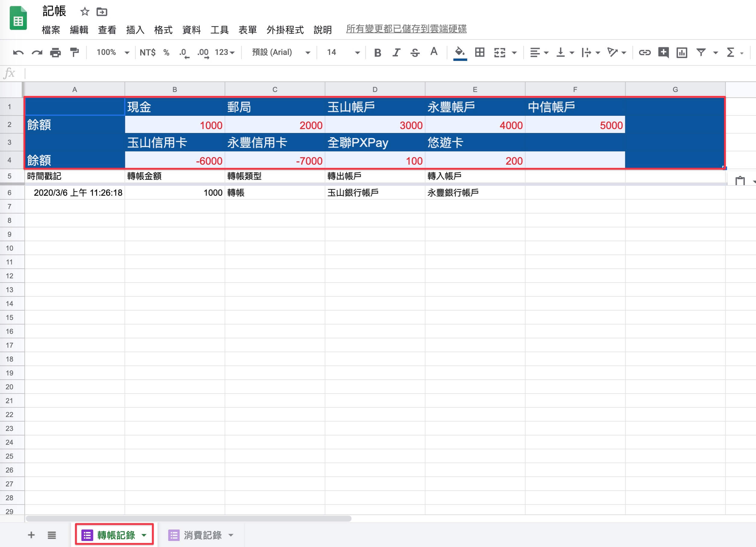Decrease decimal places

click(x=184, y=53)
